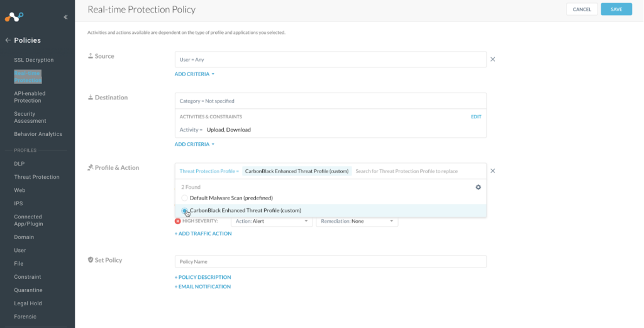This screenshot has width=644, height=328.
Task: Click the Profile & Action gavel icon
Action: [91, 167]
